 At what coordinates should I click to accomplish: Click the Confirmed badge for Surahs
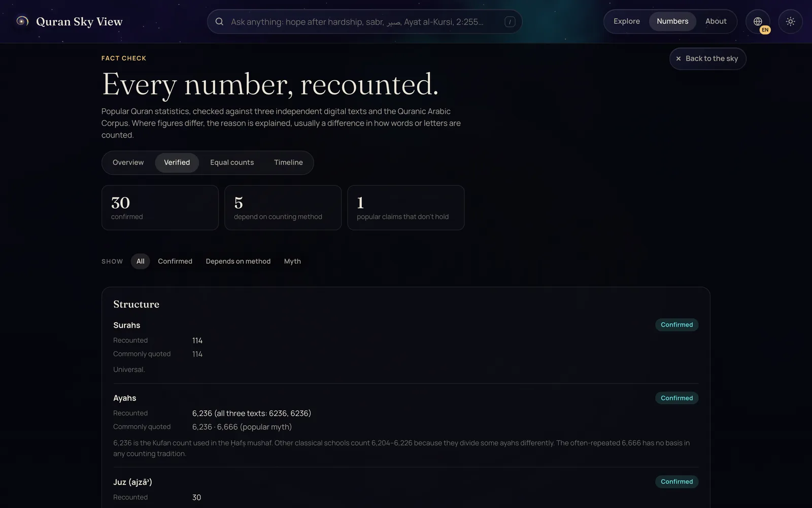[676, 325]
